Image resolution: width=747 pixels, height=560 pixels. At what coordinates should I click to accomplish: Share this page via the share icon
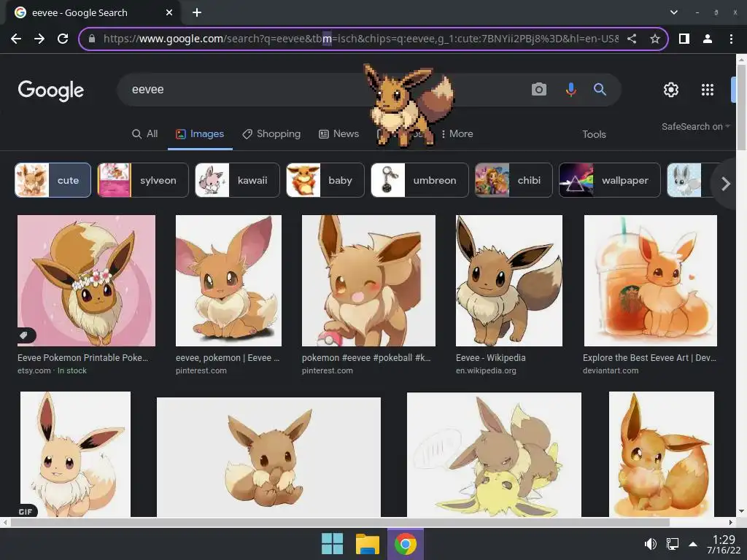click(x=632, y=39)
